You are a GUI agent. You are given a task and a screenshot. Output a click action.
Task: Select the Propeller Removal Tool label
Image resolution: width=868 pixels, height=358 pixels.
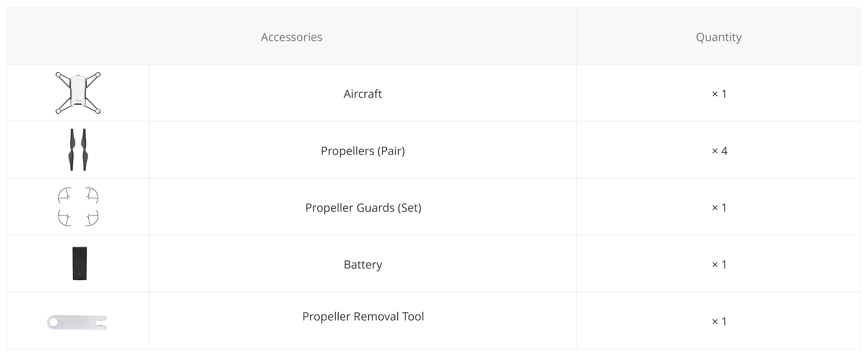(363, 316)
